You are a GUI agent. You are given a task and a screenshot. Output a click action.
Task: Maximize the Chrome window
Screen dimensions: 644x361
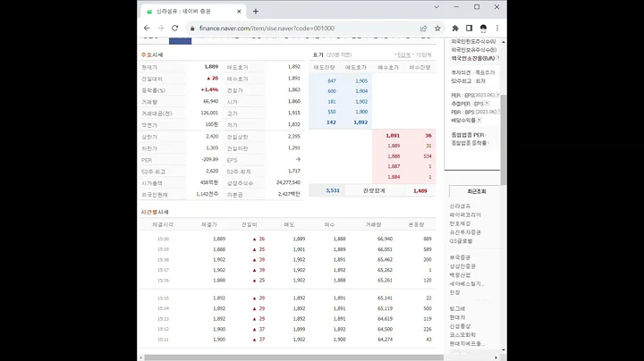tap(477, 7)
